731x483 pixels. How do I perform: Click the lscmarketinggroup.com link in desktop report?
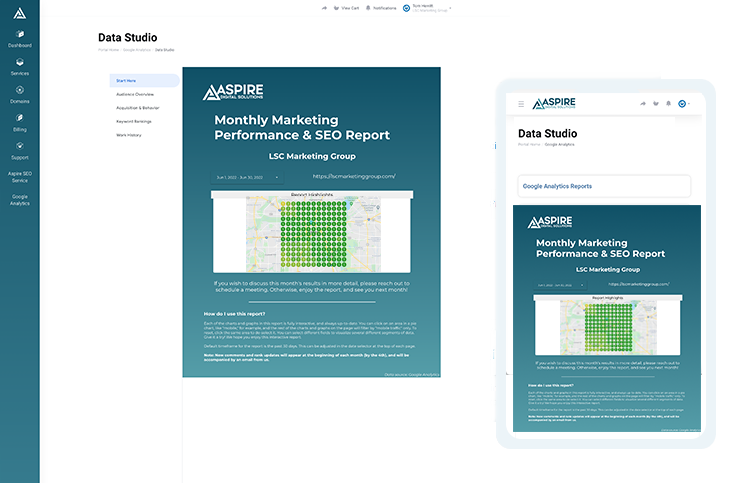354,176
